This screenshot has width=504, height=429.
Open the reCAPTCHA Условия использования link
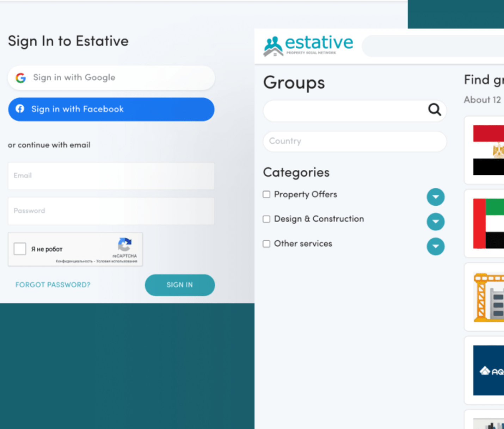[x=117, y=261]
